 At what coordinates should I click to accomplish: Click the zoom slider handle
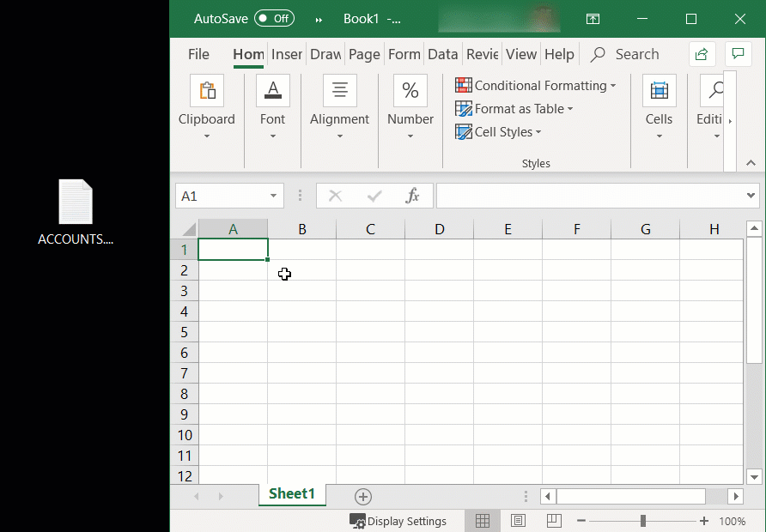coord(642,521)
